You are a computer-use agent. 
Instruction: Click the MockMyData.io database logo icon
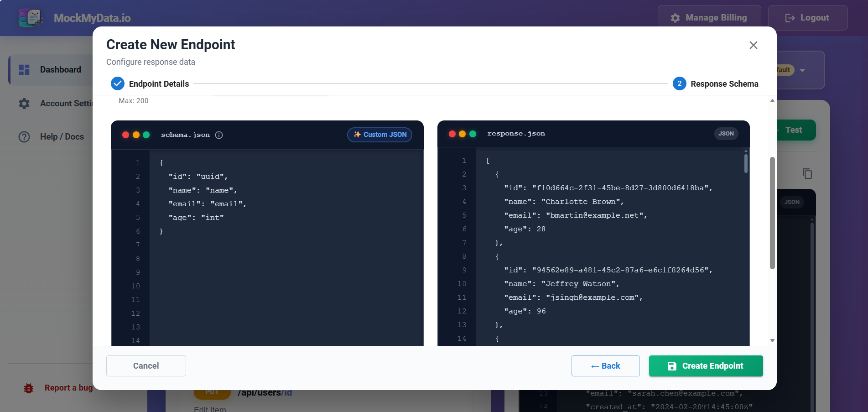pos(31,17)
